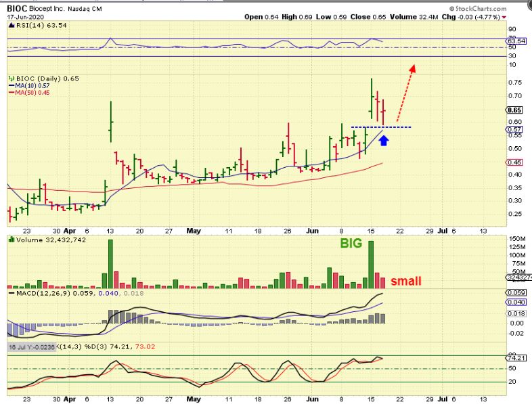Open the StockCharts.com copyright link

point(478,9)
